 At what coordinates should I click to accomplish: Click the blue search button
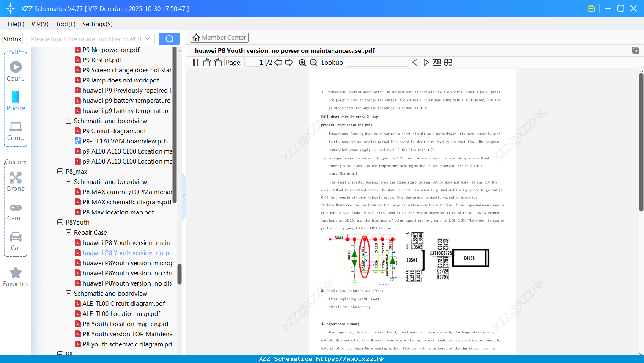[169, 39]
